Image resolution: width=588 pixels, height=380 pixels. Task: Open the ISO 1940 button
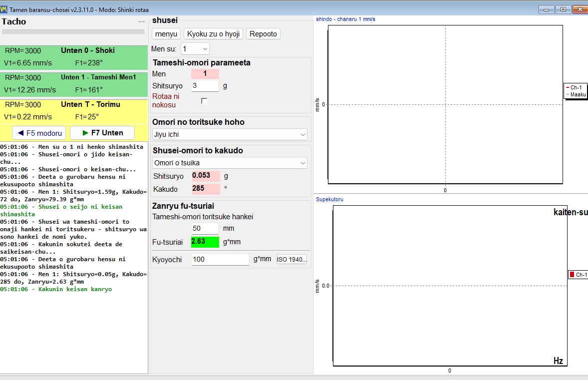[292, 259]
